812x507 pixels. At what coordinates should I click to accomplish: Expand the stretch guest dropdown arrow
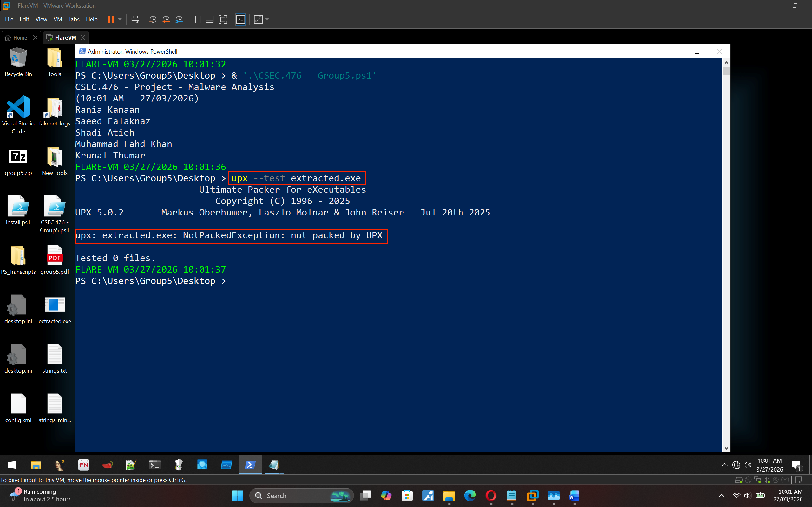click(267, 19)
